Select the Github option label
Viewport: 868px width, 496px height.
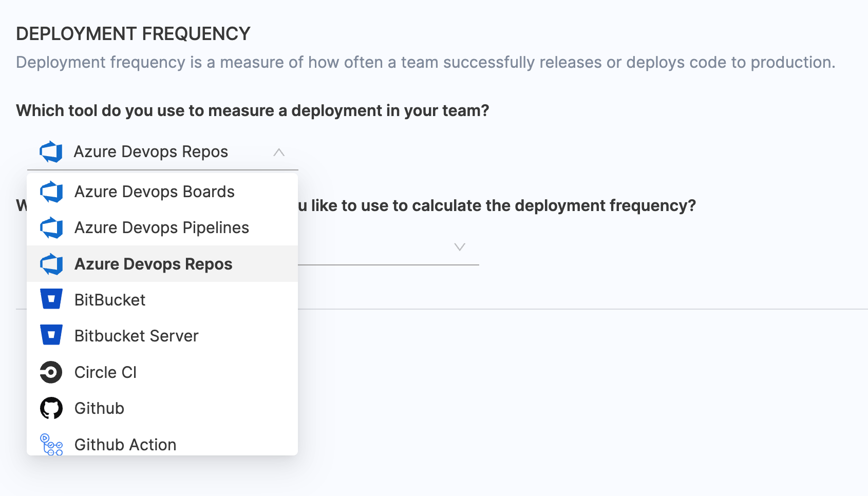click(99, 408)
